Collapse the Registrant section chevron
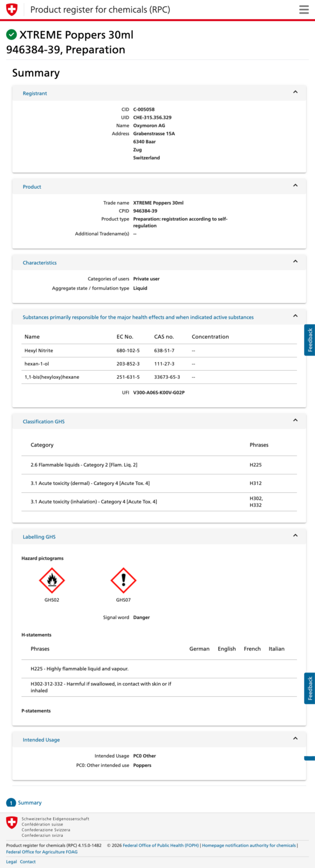The image size is (315, 868). 295,92
